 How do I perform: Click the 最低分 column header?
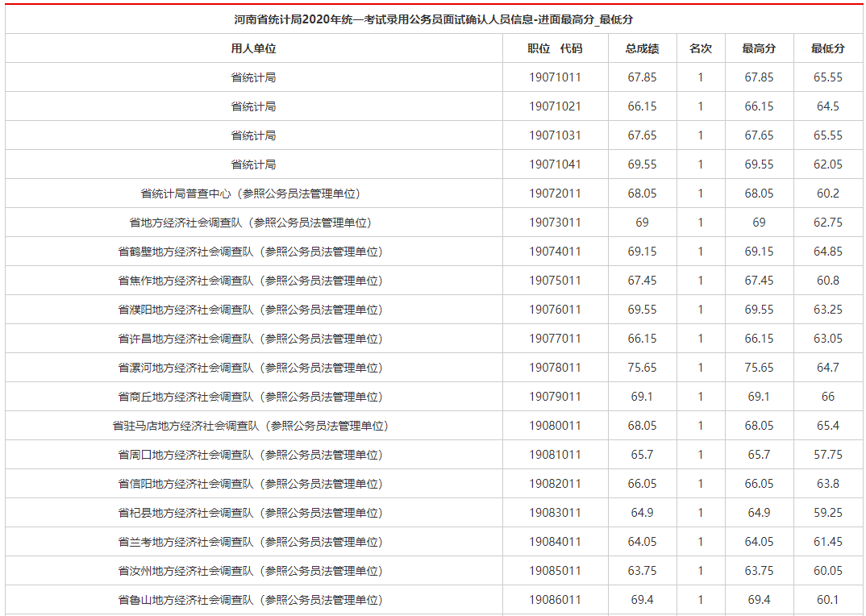click(828, 48)
